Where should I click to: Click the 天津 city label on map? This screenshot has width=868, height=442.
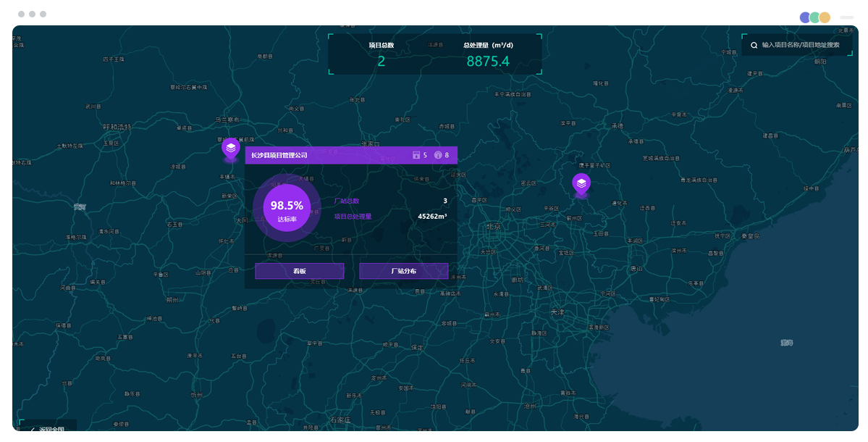point(557,312)
